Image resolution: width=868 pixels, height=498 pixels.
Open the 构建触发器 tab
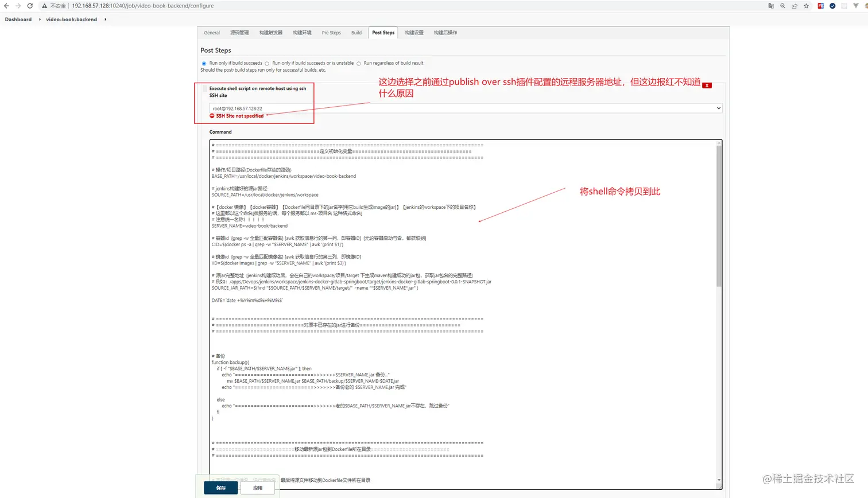pos(271,33)
